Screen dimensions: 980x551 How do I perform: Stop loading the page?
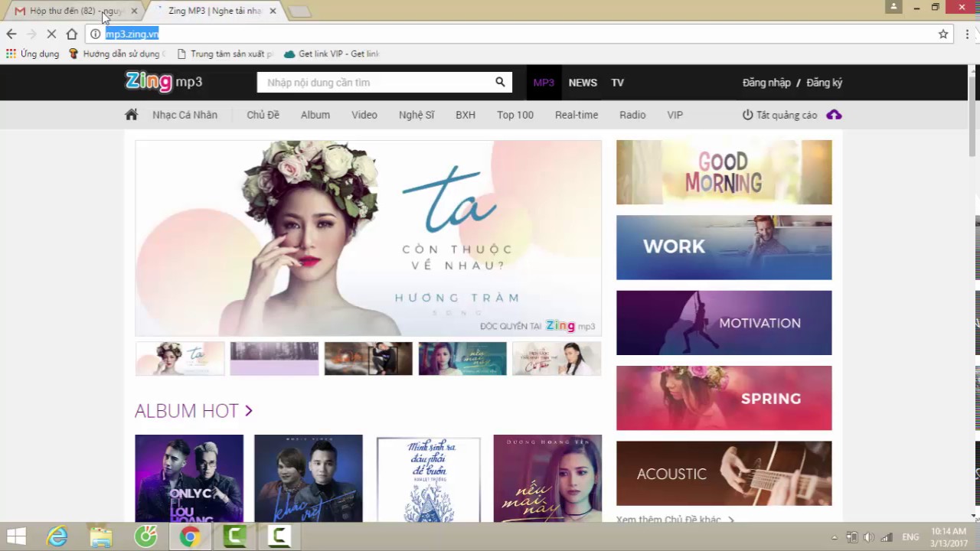coord(51,34)
